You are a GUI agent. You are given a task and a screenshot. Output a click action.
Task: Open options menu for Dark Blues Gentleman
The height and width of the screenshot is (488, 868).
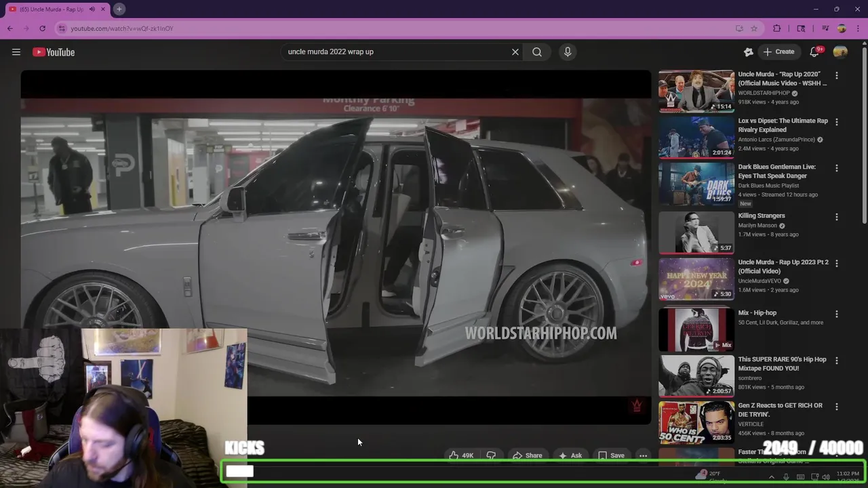(837, 168)
